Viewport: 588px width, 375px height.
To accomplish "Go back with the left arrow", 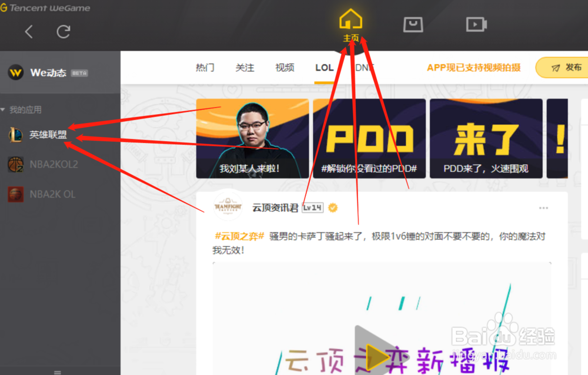I will [29, 32].
